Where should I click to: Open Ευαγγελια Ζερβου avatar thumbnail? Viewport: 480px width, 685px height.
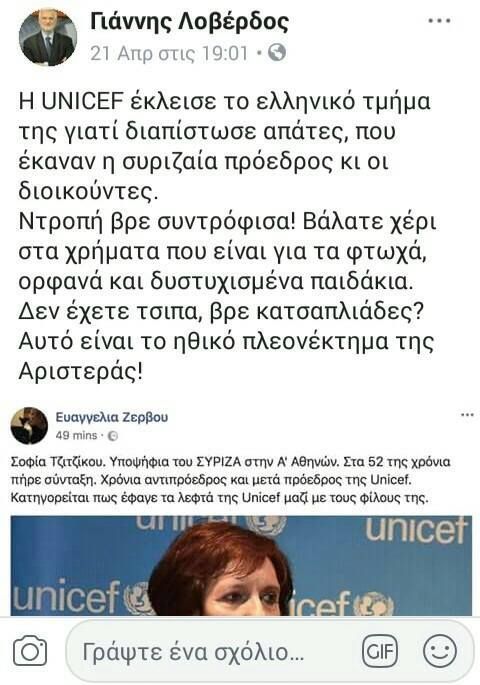coord(29,426)
